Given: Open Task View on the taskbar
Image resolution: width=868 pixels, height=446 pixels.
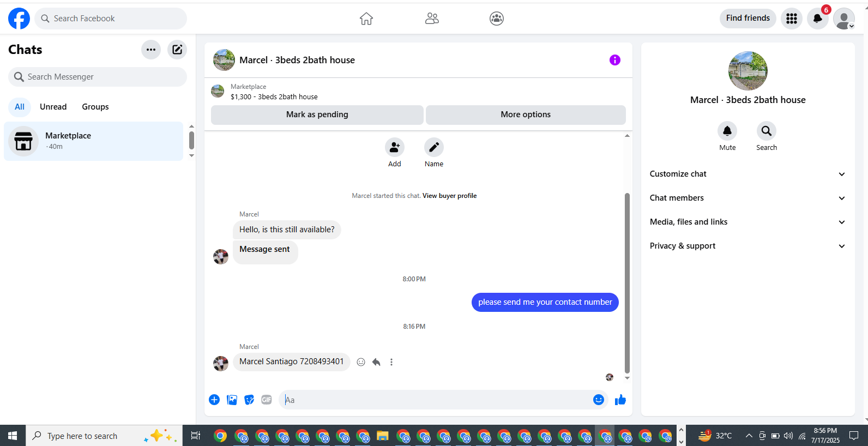Looking at the screenshot, I should [x=195, y=436].
